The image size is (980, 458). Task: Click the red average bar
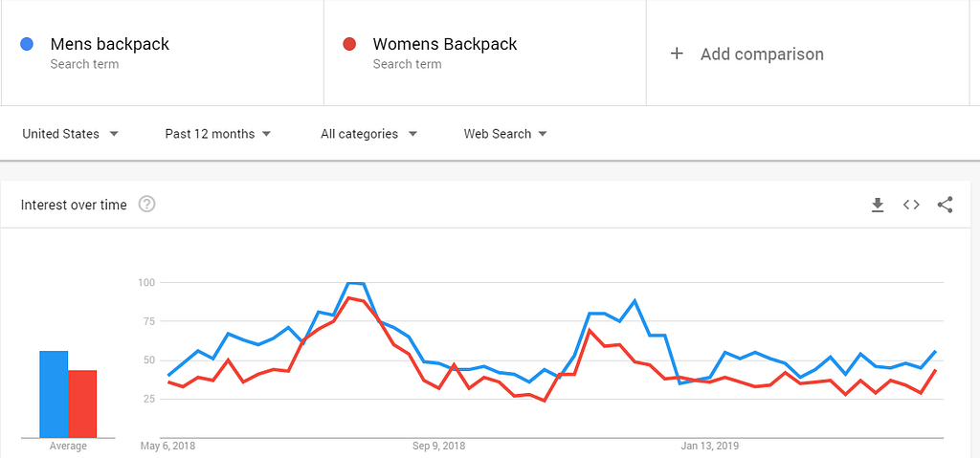pyautogui.click(x=82, y=403)
